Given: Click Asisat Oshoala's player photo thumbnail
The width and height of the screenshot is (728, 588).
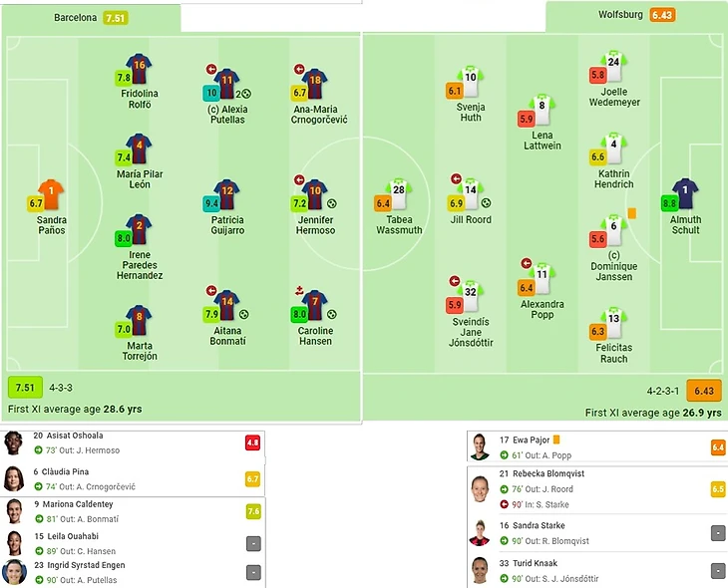Looking at the screenshot, I should 14,443.
